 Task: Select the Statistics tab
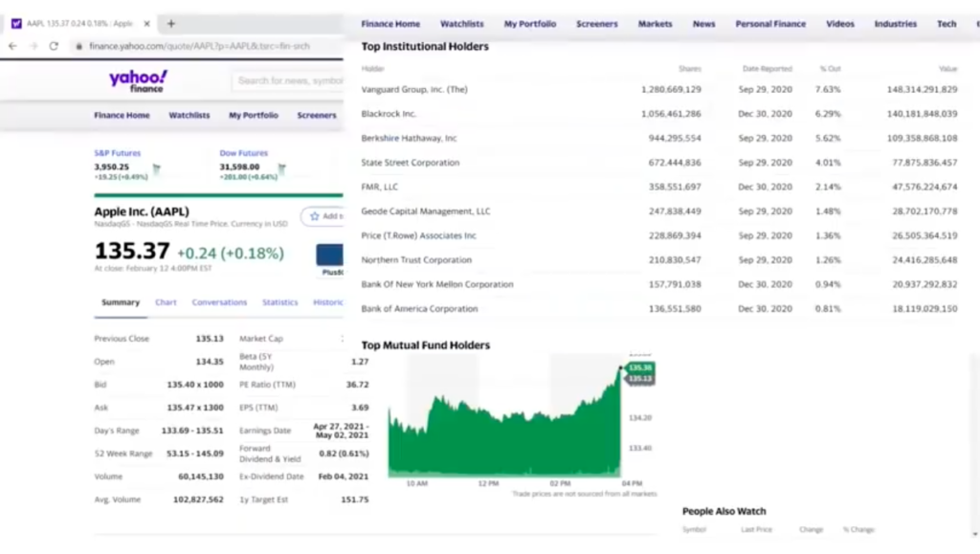coord(280,302)
